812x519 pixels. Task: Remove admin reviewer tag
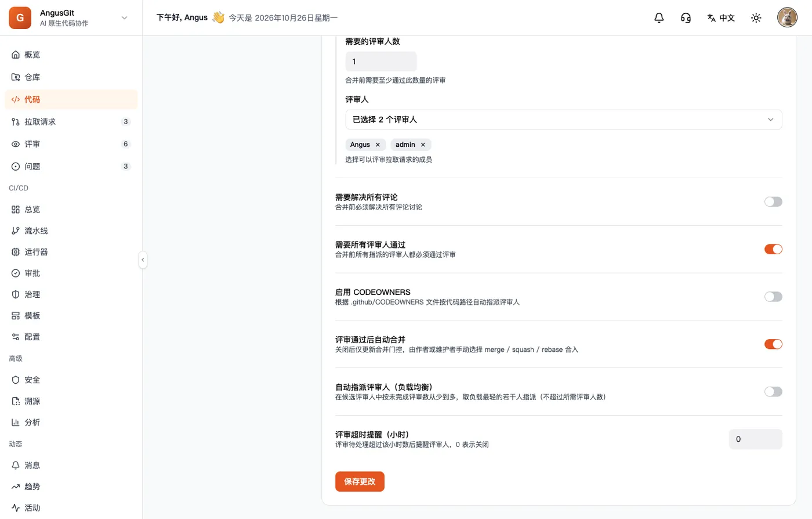[423, 145]
